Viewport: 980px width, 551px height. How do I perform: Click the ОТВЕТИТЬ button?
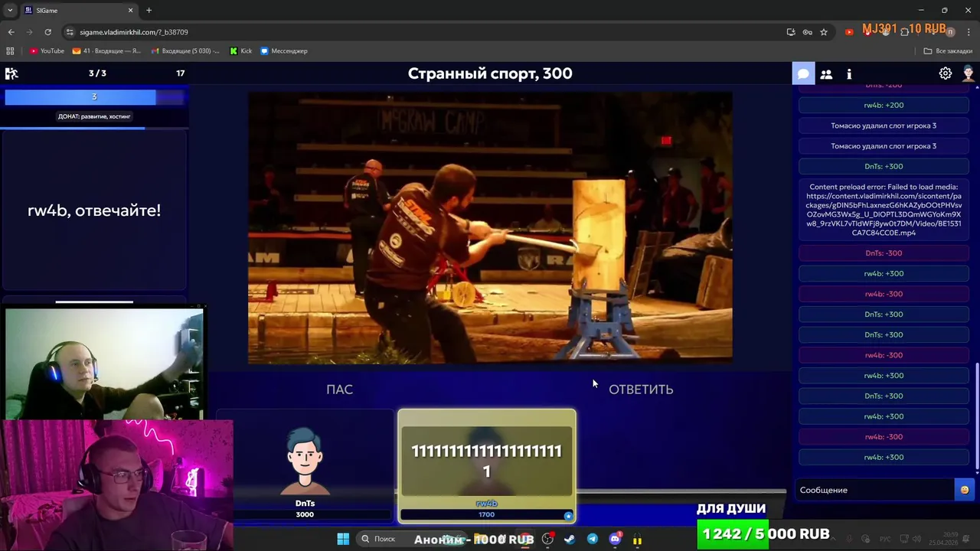tap(641, 390)
